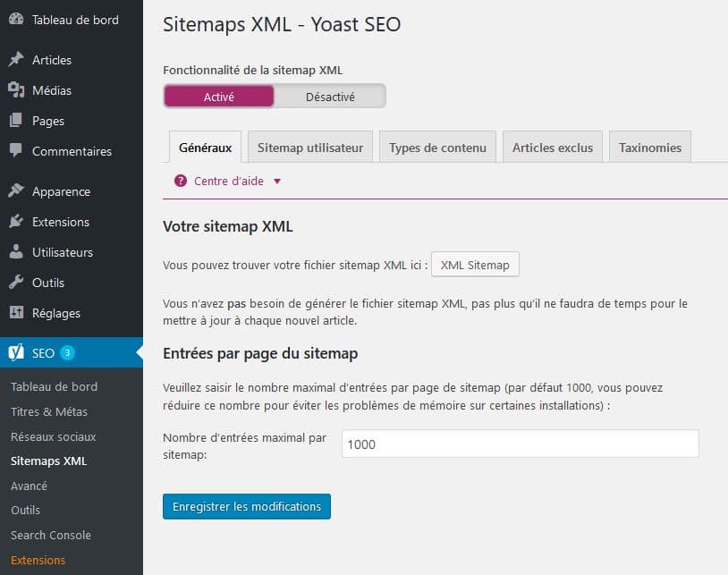This screenshot has height=575, width=728.
Task: Expand the Centre d'aide dropdown arrow
Action: point(277,181)
